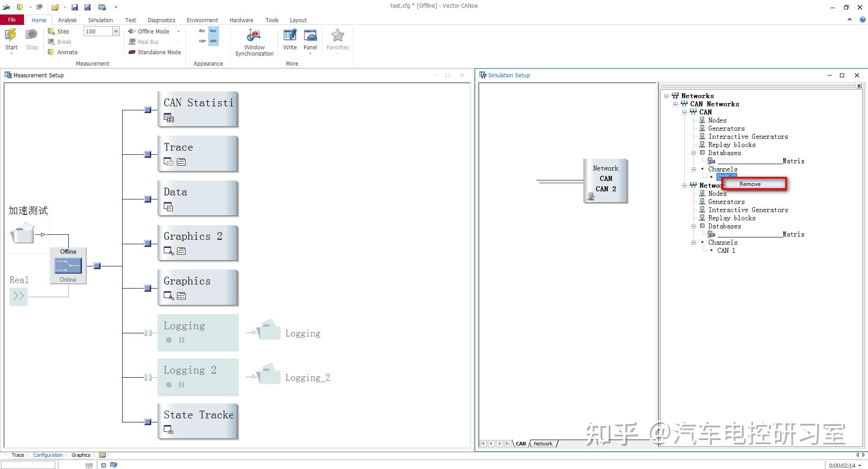The width and height of the screenshot is (868, 469).
Task: Select the State Tracker block
Action: 198,422
